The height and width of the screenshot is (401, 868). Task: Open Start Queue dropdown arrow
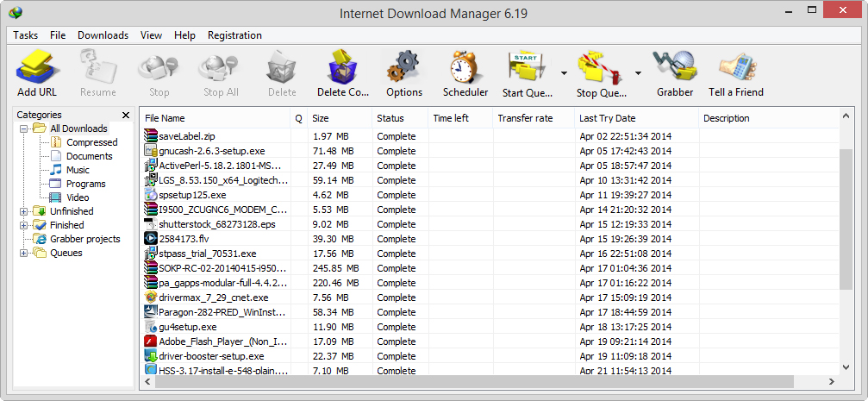[564, 72]
